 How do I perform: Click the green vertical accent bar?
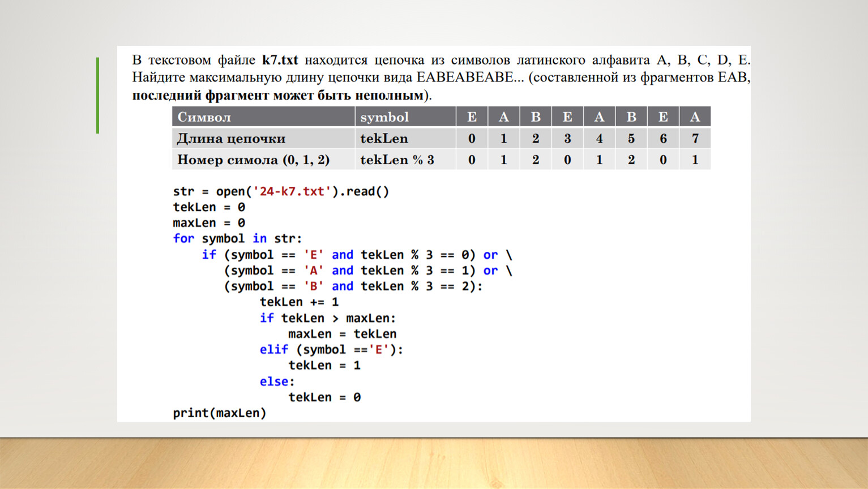(x=98, y=95)
